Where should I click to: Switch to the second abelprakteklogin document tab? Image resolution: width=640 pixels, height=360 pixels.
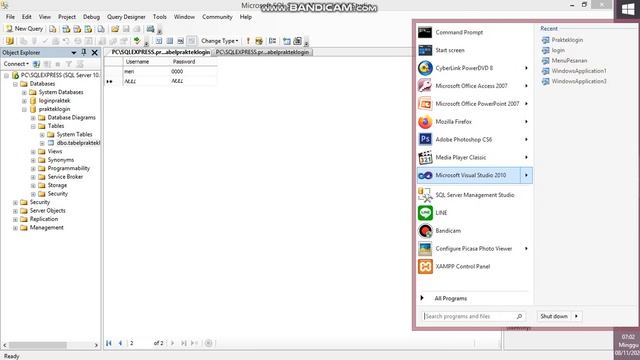click(262, 52)
